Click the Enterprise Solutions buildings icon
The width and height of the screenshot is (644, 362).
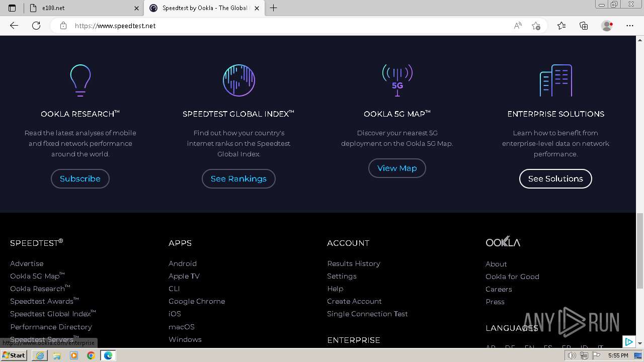[x=556, y=80]
